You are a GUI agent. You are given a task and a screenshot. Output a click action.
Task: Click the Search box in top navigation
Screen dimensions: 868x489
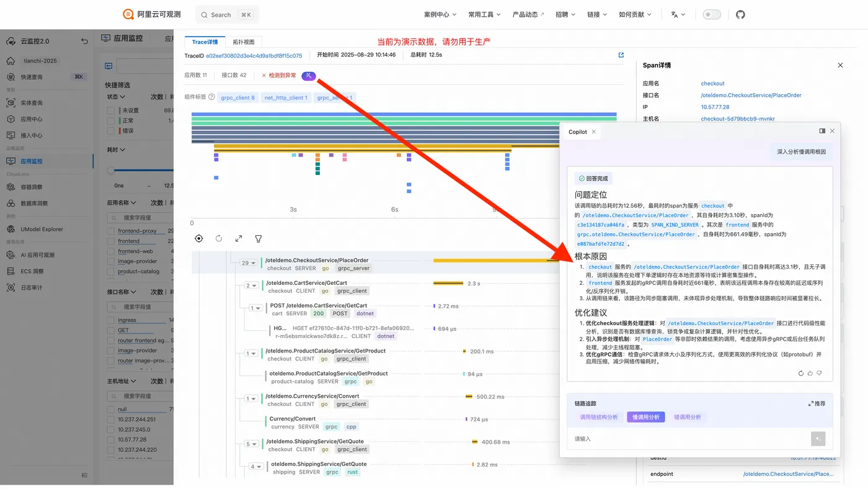coord(227,14)
